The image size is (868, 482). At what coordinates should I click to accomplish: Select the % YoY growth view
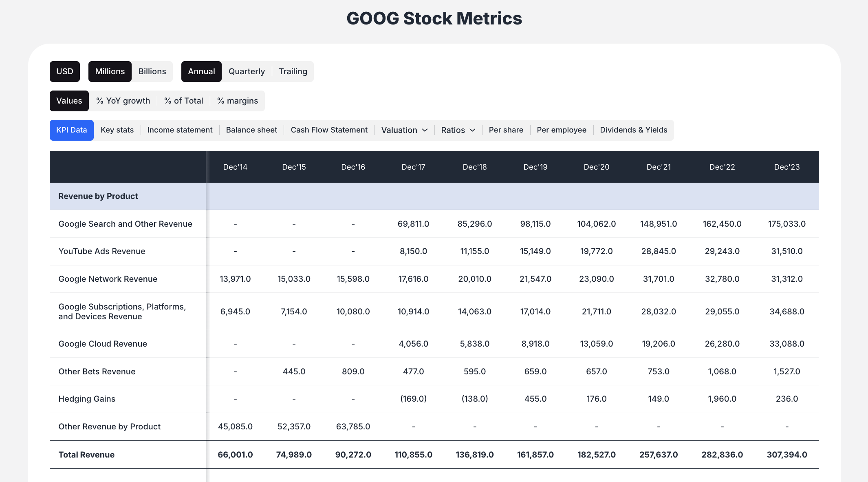pyautogui.click(x=122, y=101)
